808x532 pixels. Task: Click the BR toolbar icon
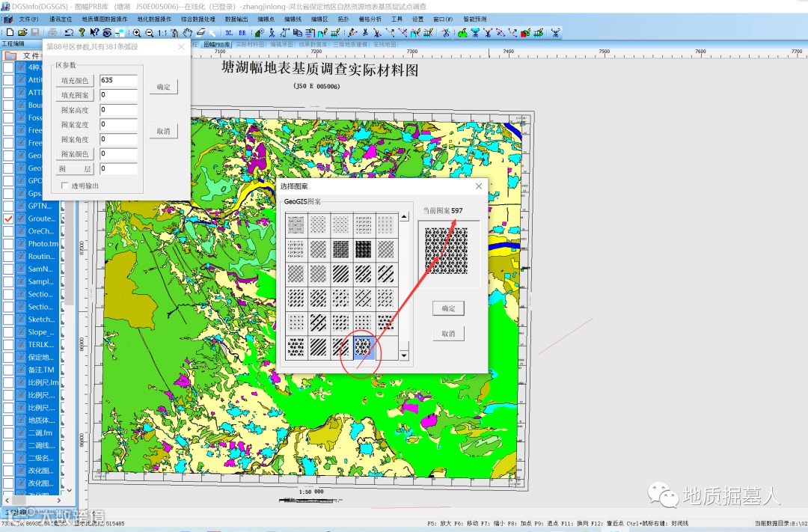(242, 32)
